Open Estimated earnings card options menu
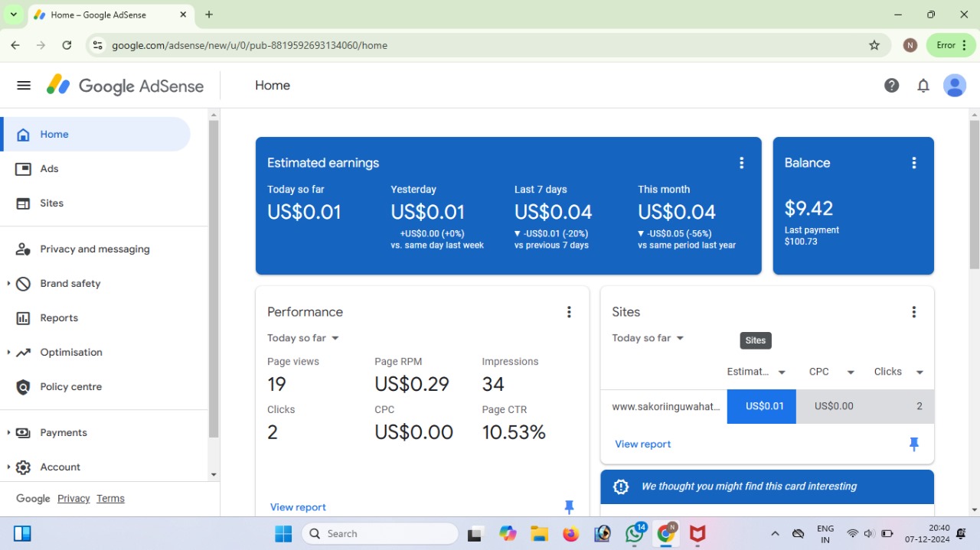The image size is (980, 550). pos(741,163)
